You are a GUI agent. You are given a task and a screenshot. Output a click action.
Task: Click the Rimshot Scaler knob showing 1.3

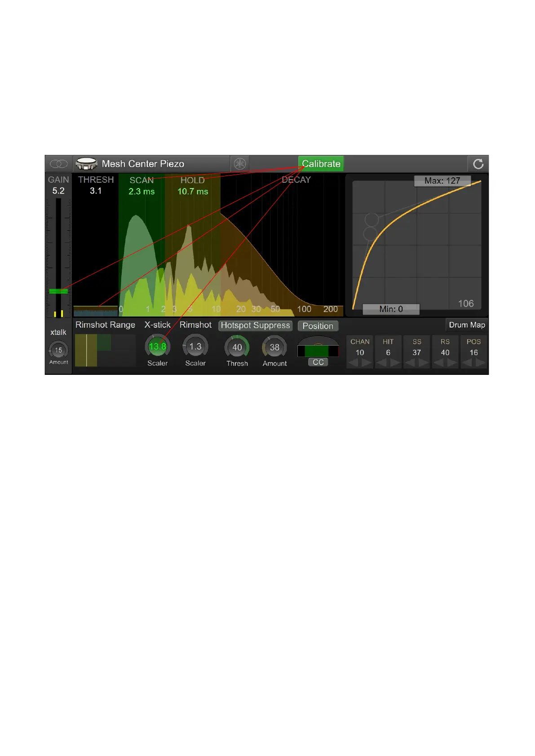tap(195, 347)
